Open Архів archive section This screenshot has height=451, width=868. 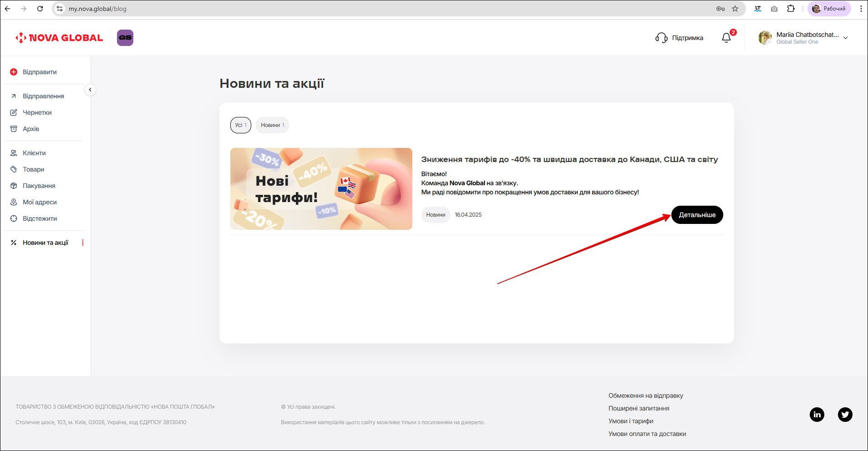(30, 129)
